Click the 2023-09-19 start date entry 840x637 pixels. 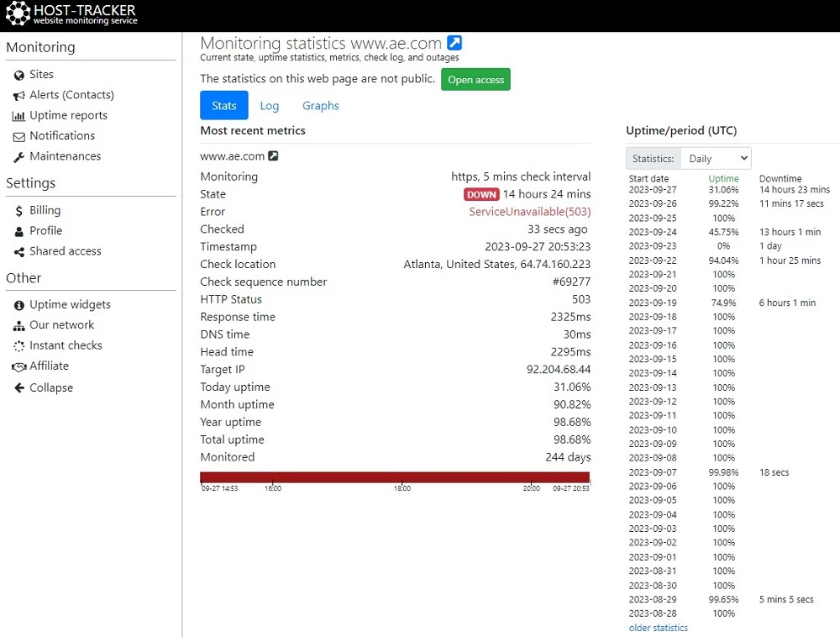pos(653,303)
